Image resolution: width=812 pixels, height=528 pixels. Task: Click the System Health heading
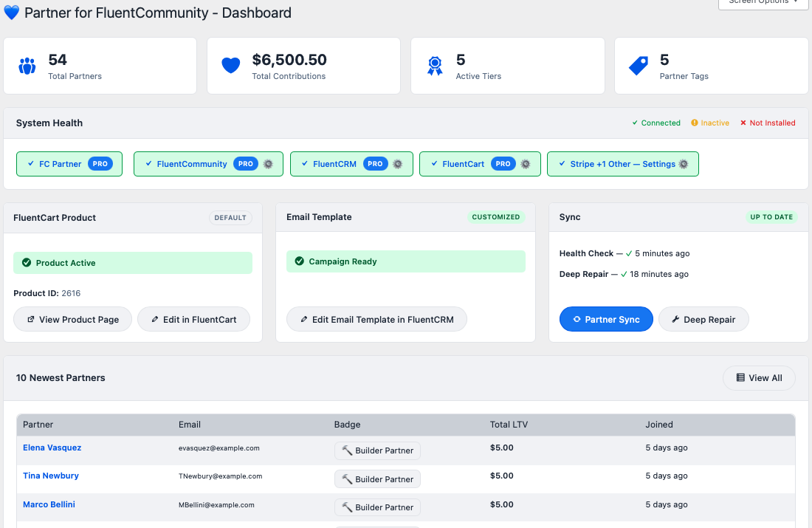click(49, 123)
